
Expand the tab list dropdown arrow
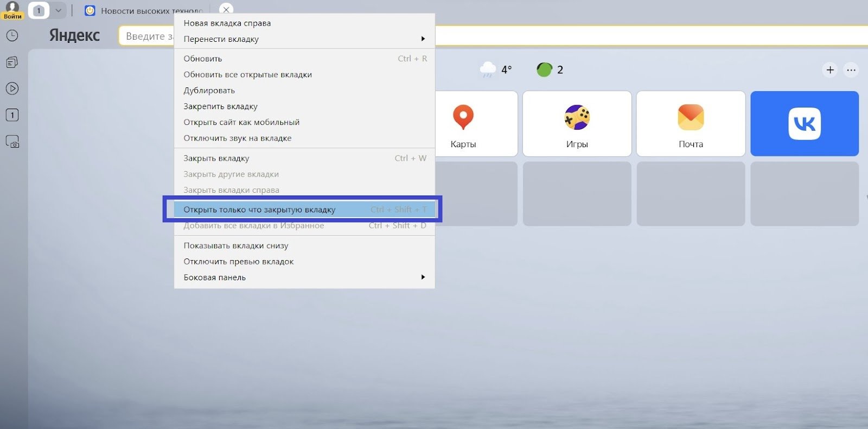(x=59, y=10)
